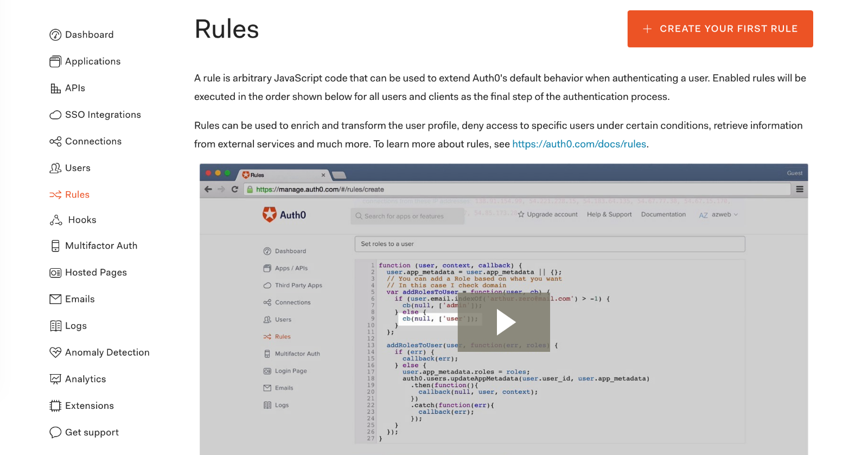868x455 pixels.
Task: Click the forward arrow in video browser
Action: click(x=221, y=189)
